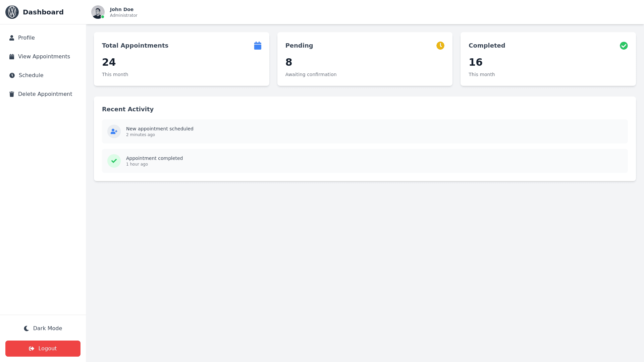
Task: Click the person icon beside Profile
Action: point(12,38)
